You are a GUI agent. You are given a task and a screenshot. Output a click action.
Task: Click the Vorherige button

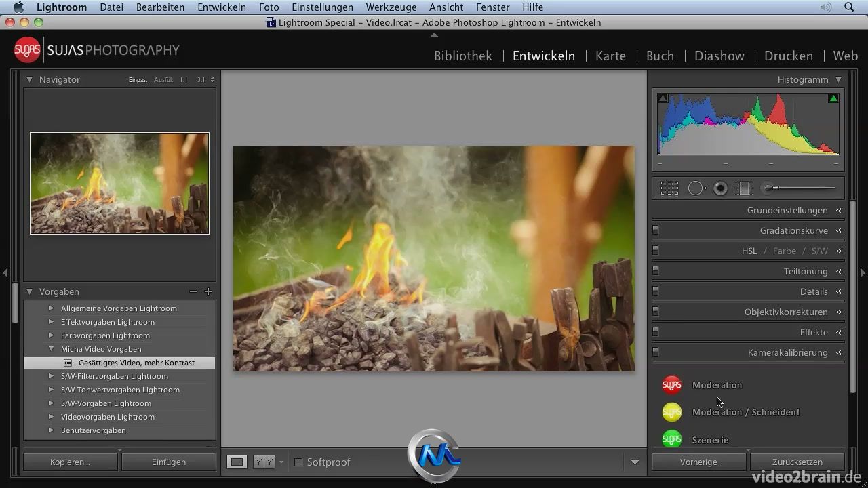click(698, 462)
